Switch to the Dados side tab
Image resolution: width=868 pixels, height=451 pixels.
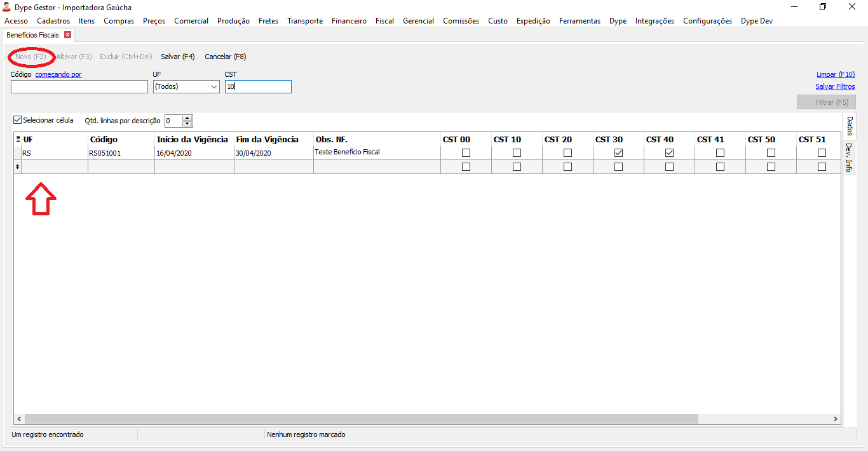(x=850, y=126)
